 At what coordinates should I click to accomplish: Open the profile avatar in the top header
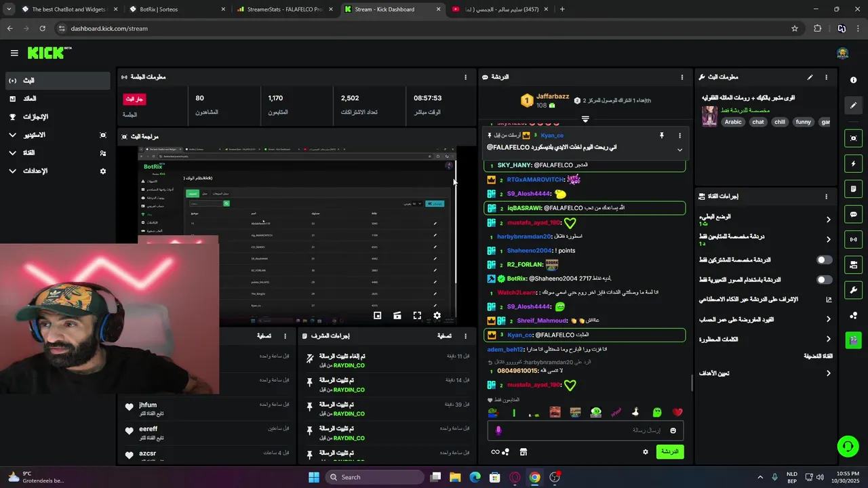[x=842, y=54]
